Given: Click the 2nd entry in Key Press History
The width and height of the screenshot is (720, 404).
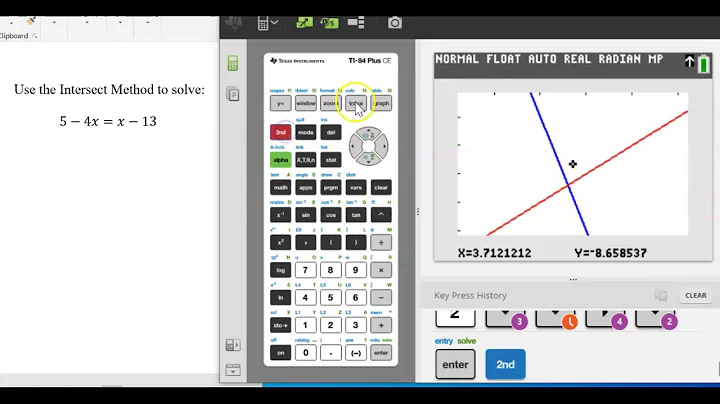Looking at the screenshot, I should point(505,365).
